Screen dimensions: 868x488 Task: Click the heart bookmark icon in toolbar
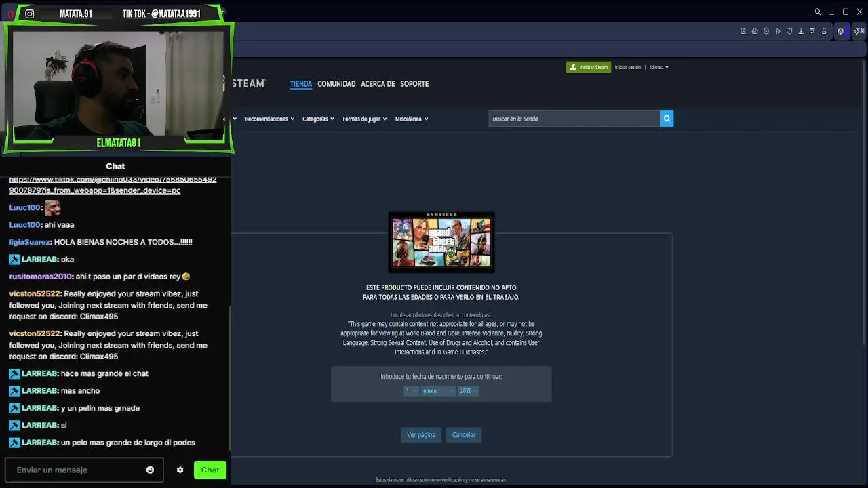[789, 31]
